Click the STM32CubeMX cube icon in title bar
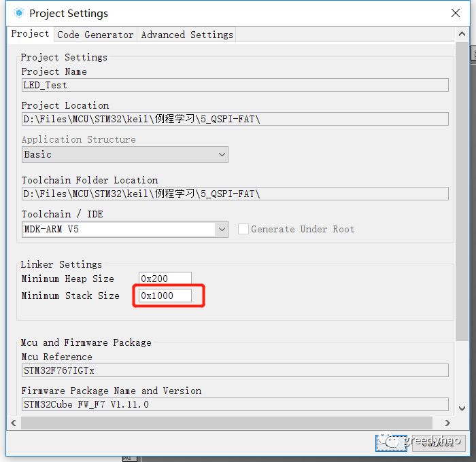476x462 pixels. pos(19,13)
